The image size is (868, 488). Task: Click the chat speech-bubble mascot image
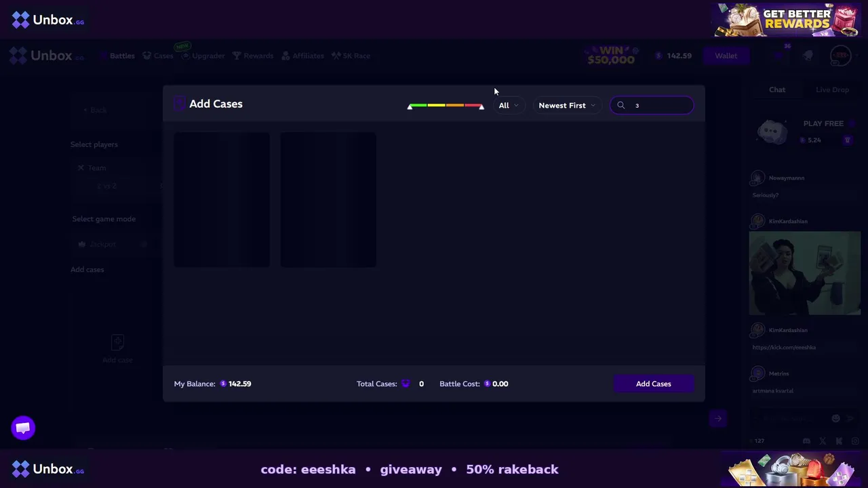click(x=773, y=131)
